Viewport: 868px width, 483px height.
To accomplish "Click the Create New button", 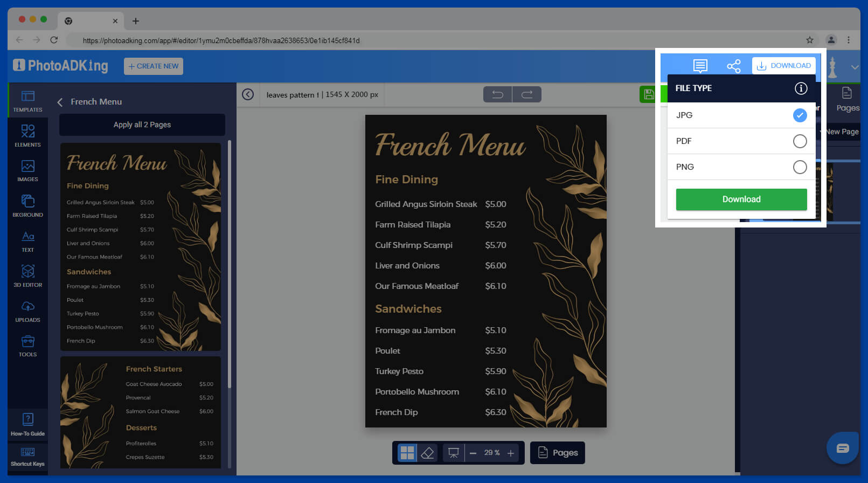I will tap(154, 66).
